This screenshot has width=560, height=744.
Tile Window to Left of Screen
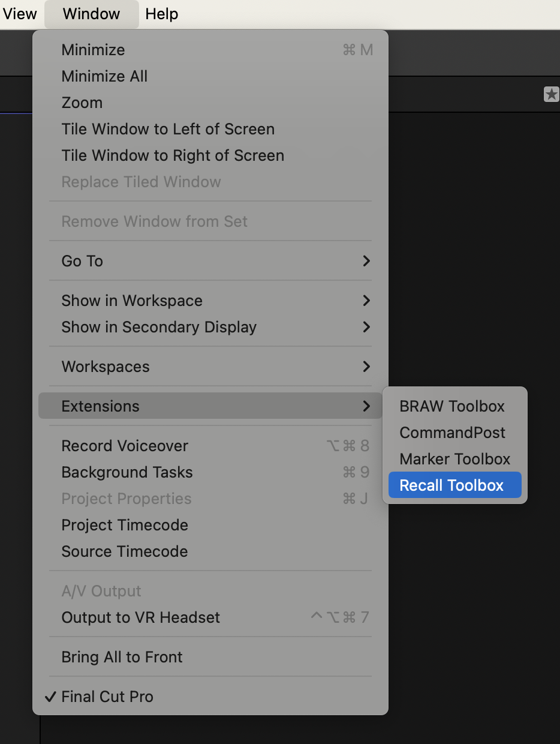168,129
